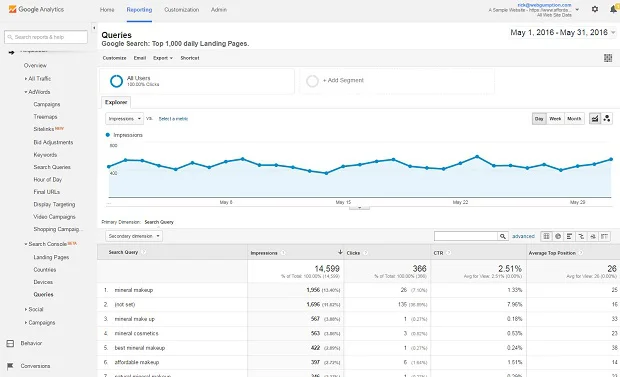
Task: Set chart interval to Month
Action: point(574,119)
